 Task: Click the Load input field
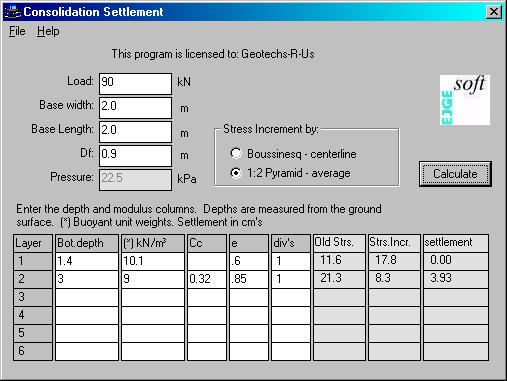[x=135, y=84]
